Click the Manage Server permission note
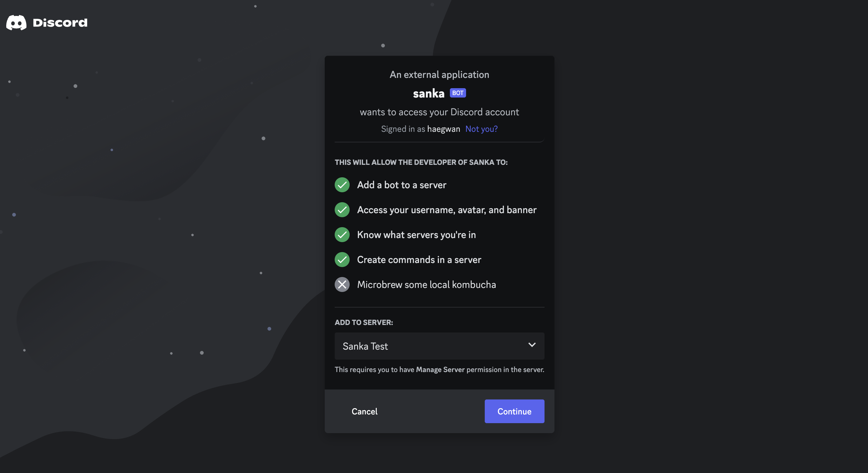 (439, 370)
